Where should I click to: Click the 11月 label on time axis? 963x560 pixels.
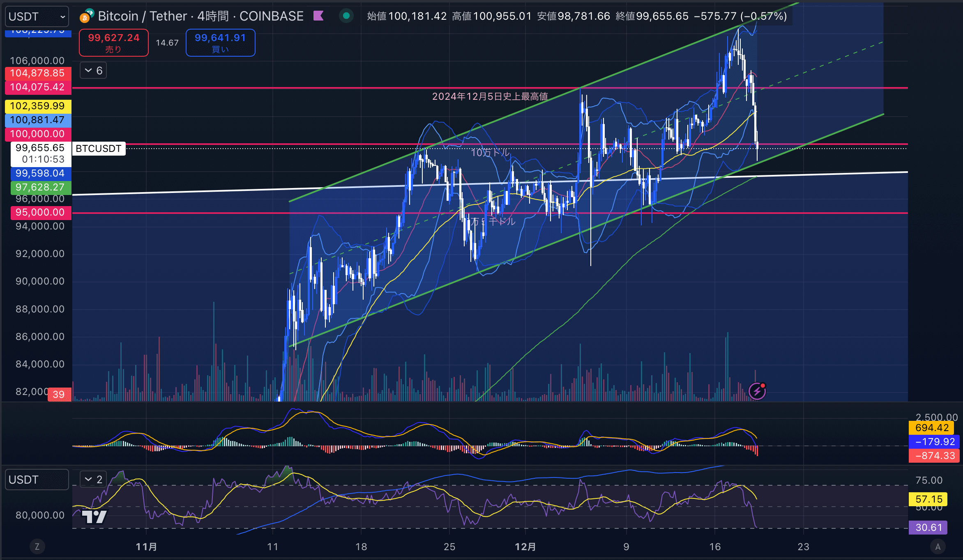click(147, 547)
